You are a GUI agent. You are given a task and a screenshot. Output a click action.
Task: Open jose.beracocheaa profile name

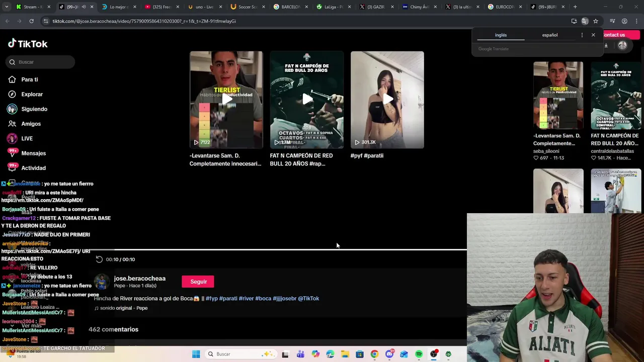(139, 279)
